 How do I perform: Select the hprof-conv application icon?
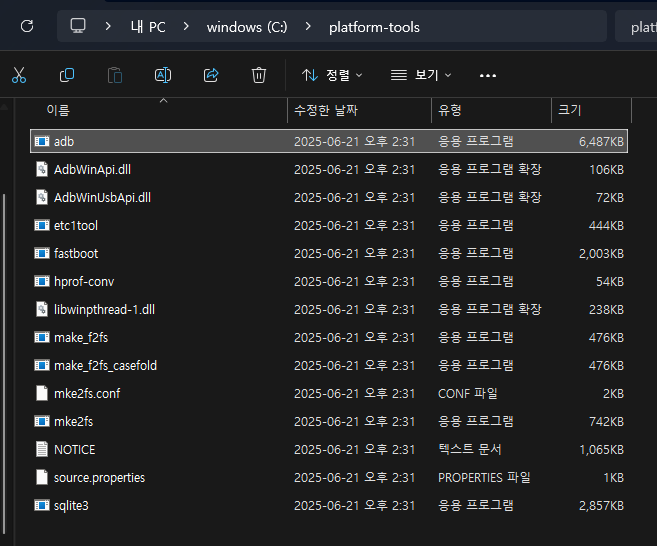click(42, 282)
